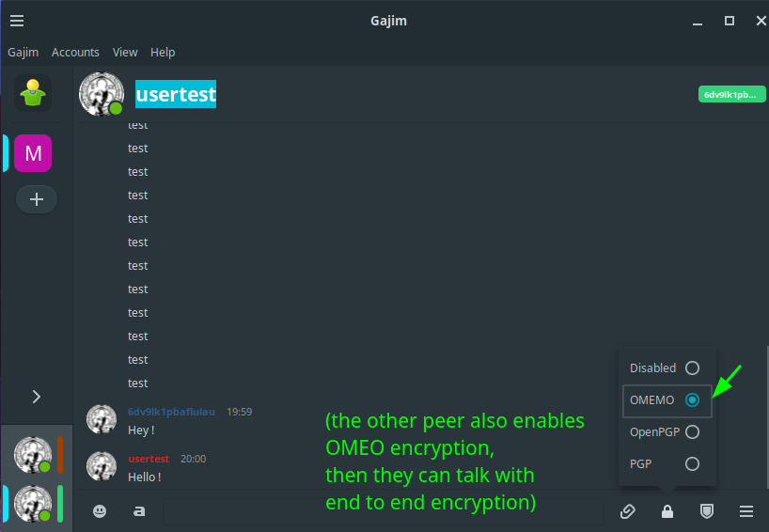Click the green 6dv9lk1pb... account badge
The image size is (769, 532).
(x=731, y=95)
